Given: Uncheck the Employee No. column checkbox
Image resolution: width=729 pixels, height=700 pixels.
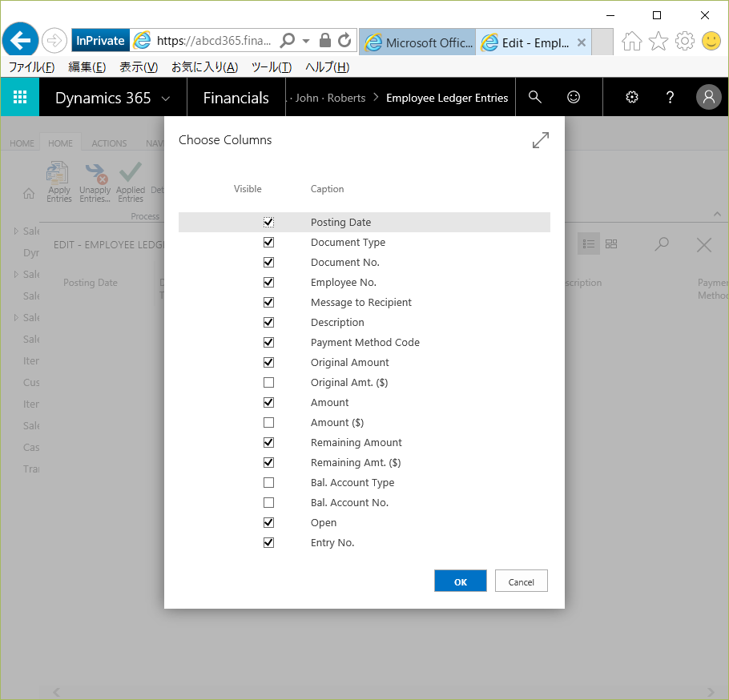Looking at the screenshot, I should coord(268,282).
